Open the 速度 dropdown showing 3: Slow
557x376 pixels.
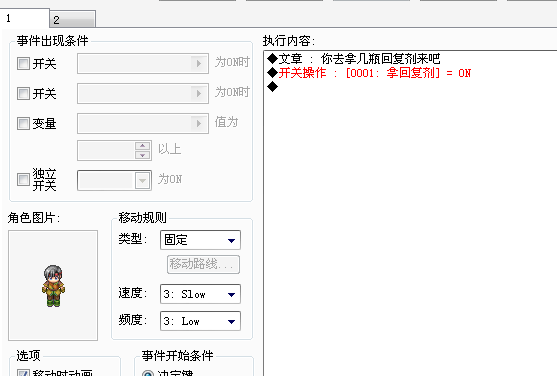[200, 294]
